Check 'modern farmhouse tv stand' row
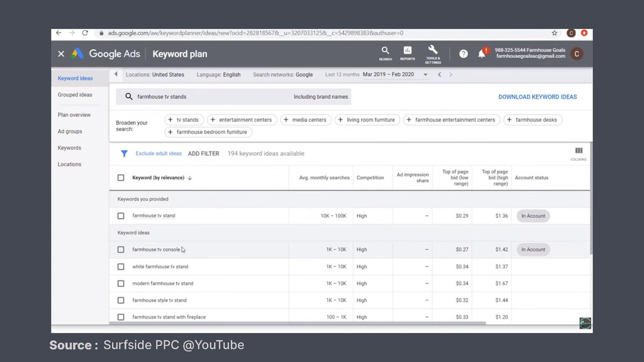Viewport: 644px width, 362px height. (121, 283)
